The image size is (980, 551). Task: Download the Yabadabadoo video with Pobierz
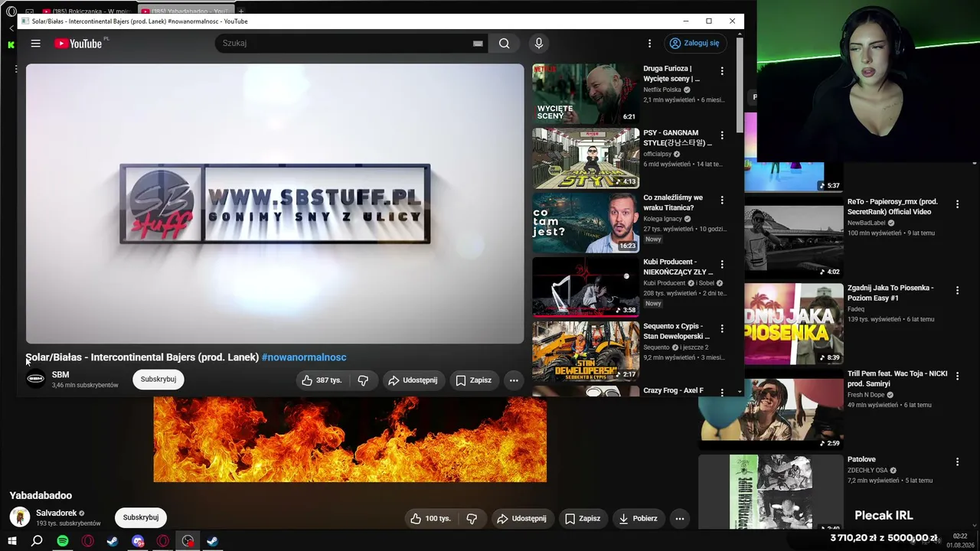pyautogui.click(x=639, y=519)
